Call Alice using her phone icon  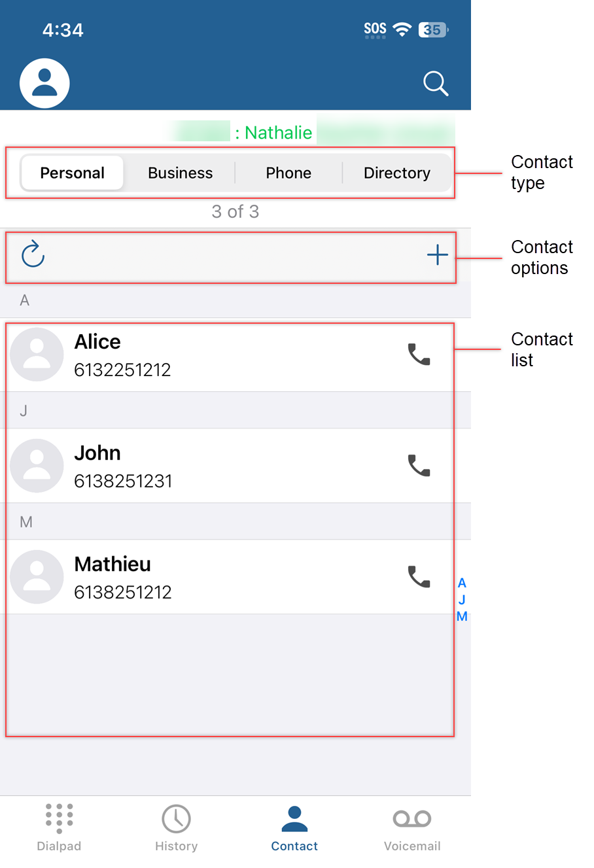[419, 355]
